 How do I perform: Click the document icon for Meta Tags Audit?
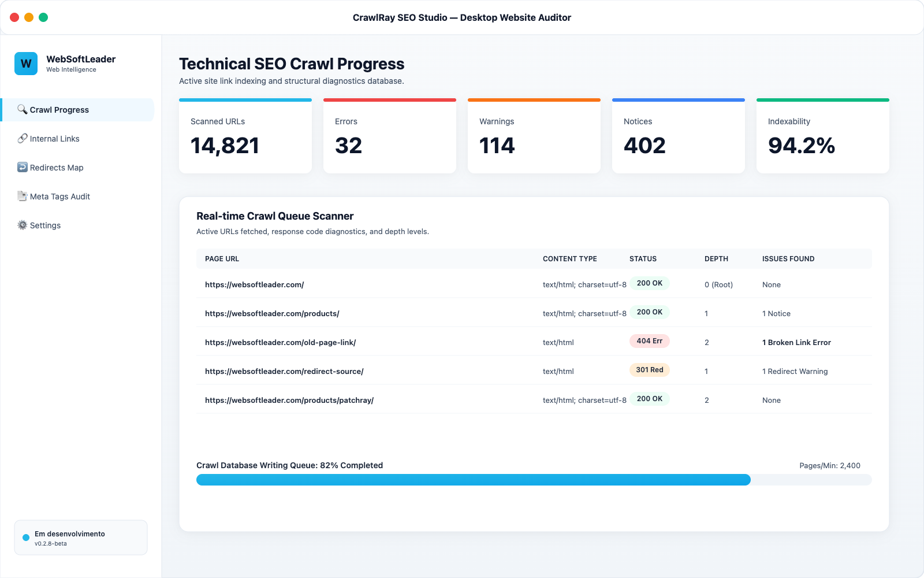22,196
